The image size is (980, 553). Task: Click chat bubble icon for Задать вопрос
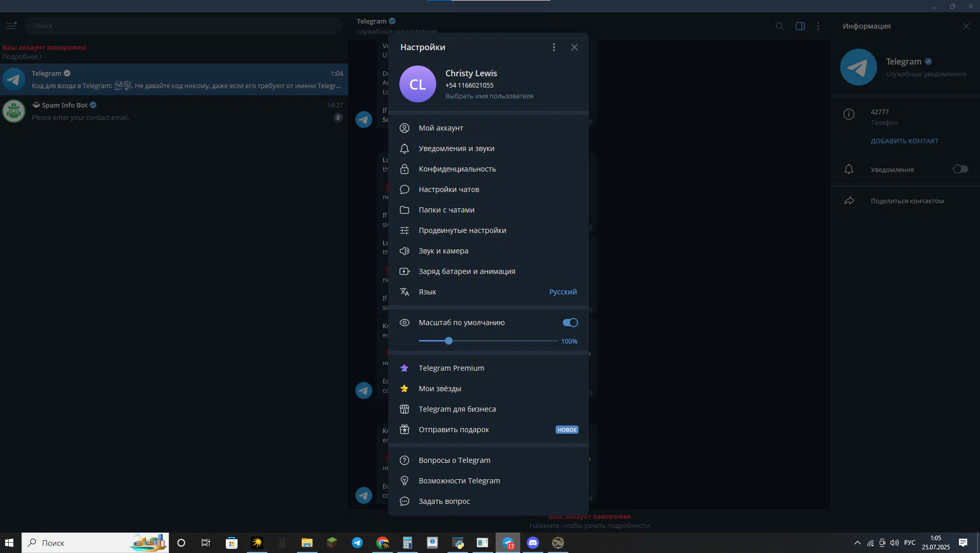point(404,501)
